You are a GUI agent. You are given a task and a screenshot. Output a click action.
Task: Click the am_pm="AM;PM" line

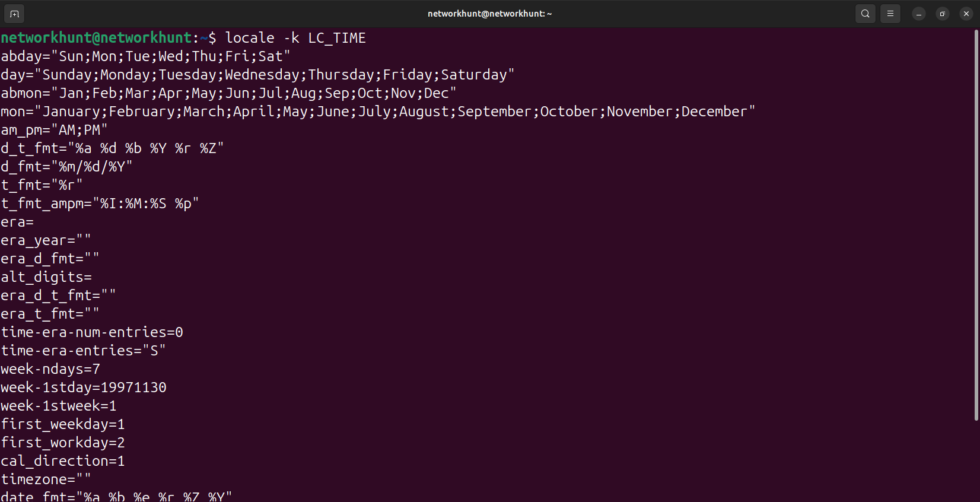(x=54, y=130)
